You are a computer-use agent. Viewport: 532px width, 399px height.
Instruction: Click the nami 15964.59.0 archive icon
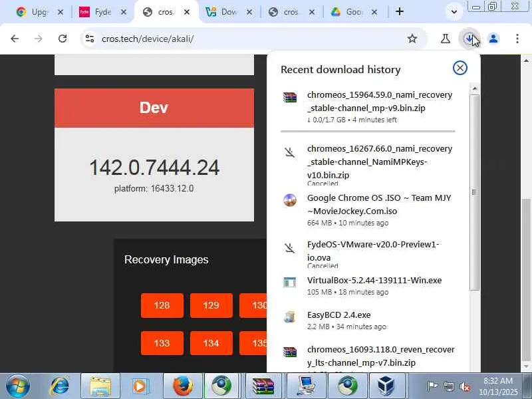[290, 97]
